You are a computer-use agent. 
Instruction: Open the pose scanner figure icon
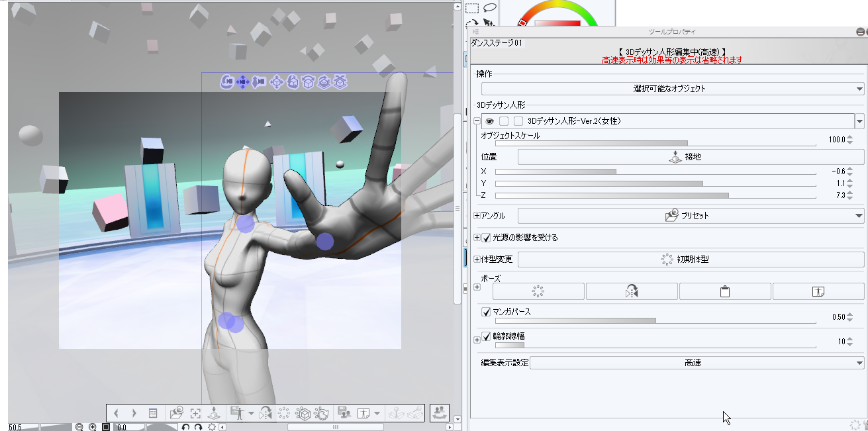363,412
